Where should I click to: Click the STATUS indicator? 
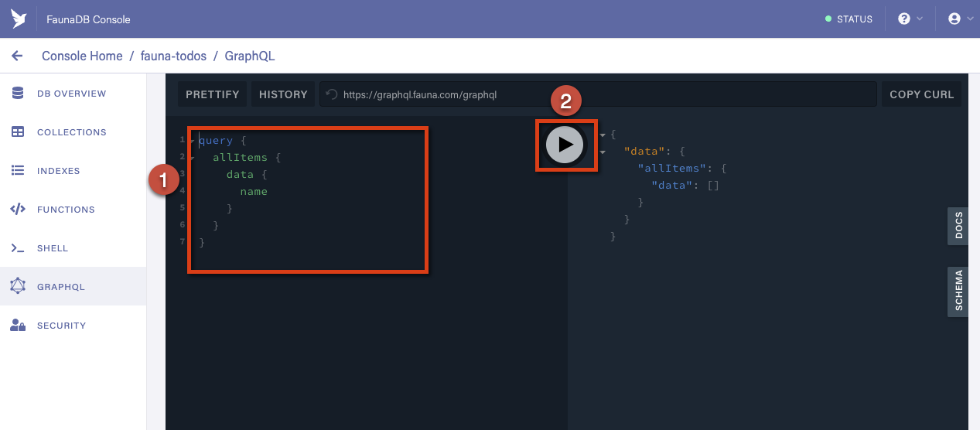click(x=849, y=19)
